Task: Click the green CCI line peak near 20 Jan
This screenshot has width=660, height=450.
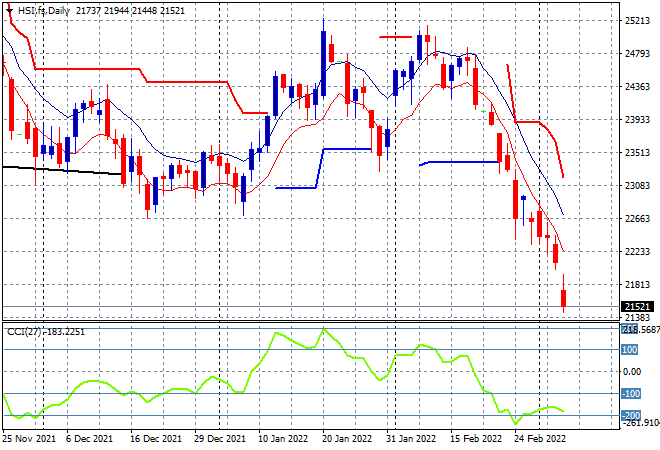Action: click(323, 330)
